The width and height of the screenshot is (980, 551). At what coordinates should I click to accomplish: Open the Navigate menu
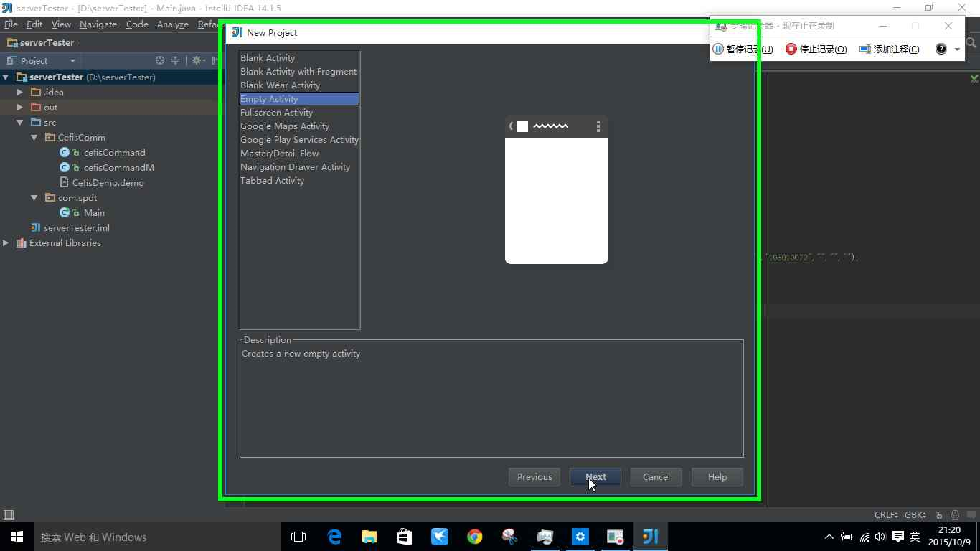coord(98,24)
